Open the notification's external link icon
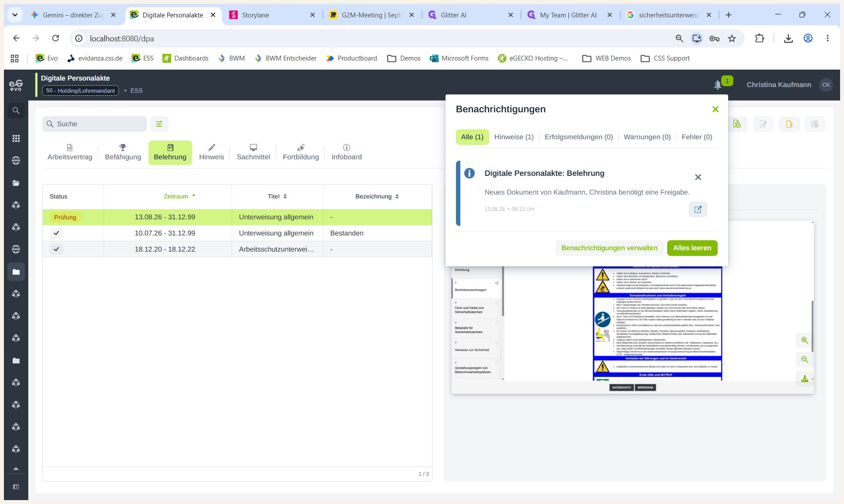Screen dimensions: 844x504 click(x=698, y=209)
